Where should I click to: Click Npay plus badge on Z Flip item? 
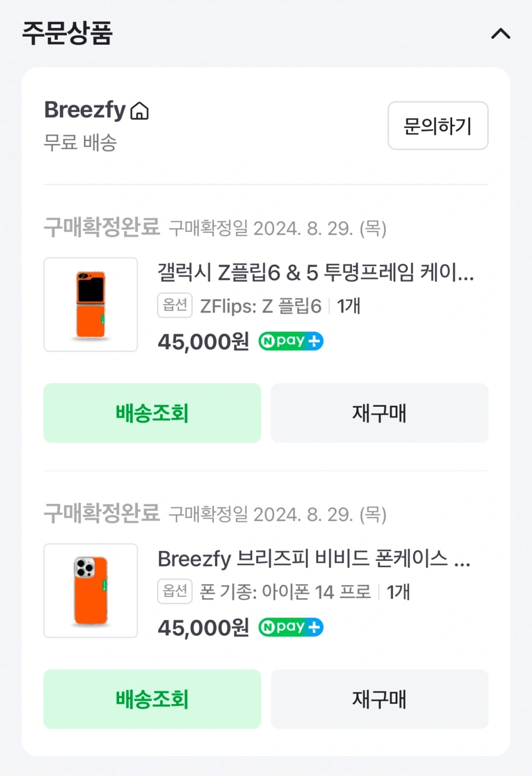tap(291, 341)
